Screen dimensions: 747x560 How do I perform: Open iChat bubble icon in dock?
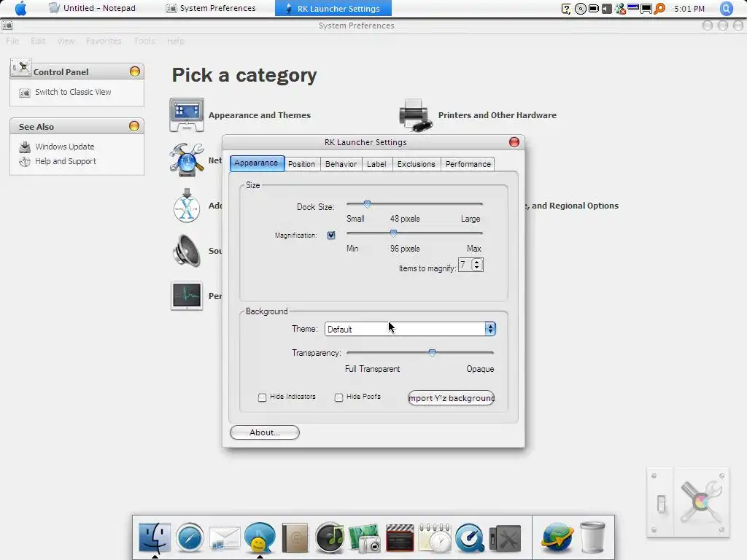pyautogui.click(x=260, y=537)
